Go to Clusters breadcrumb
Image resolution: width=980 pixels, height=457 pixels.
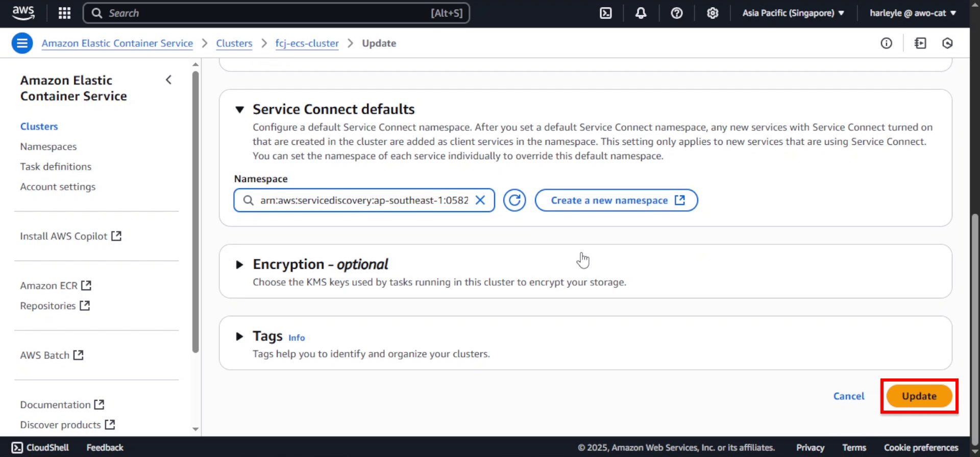coord(234,43)
